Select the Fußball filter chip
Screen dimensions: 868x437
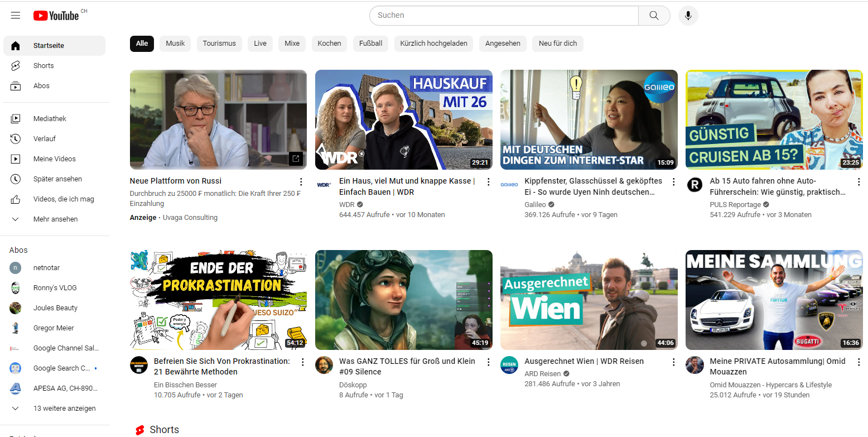pyautogui.click(x=370, y=44)
